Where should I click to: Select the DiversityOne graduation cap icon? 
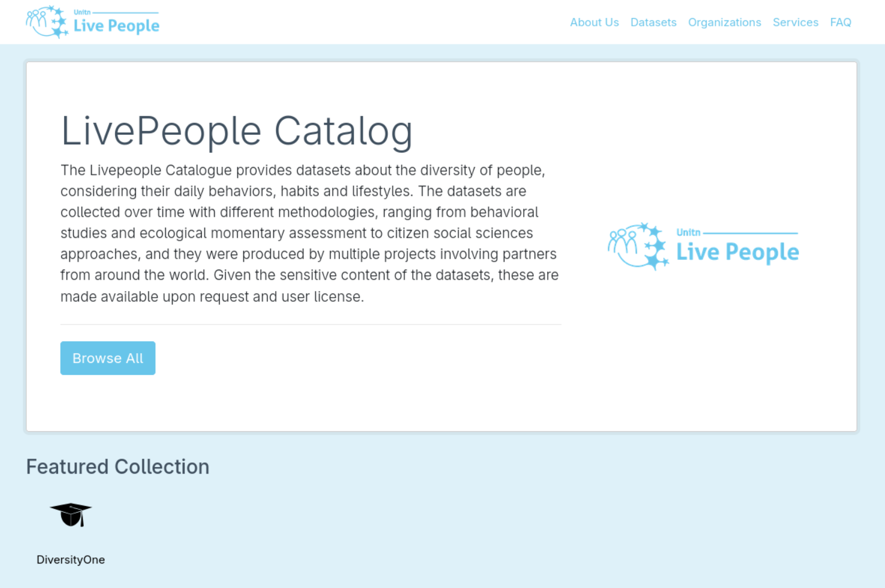(70, 514)
